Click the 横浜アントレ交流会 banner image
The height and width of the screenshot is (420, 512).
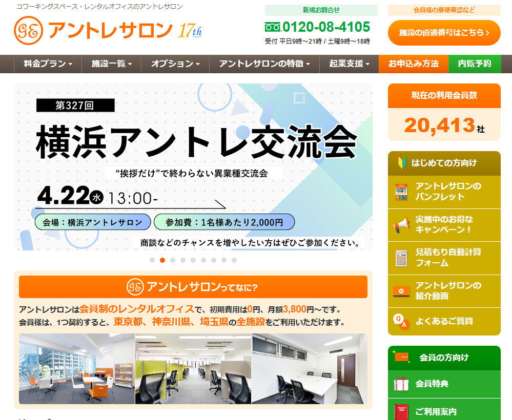click(193, 167)
